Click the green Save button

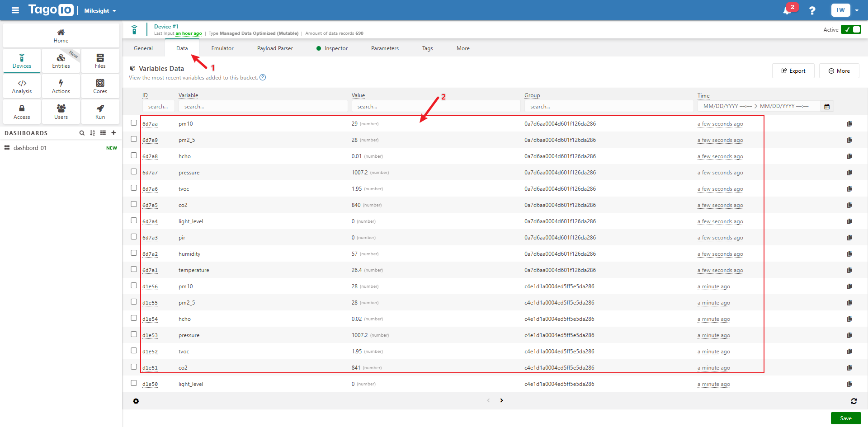click(x=846, y=418)
